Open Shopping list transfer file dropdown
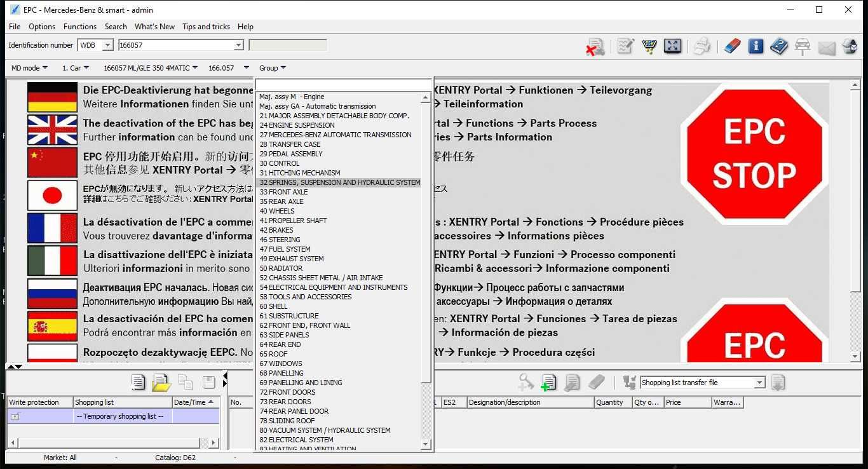The height and width of the screenshot is (469, 868). (759, 383)
